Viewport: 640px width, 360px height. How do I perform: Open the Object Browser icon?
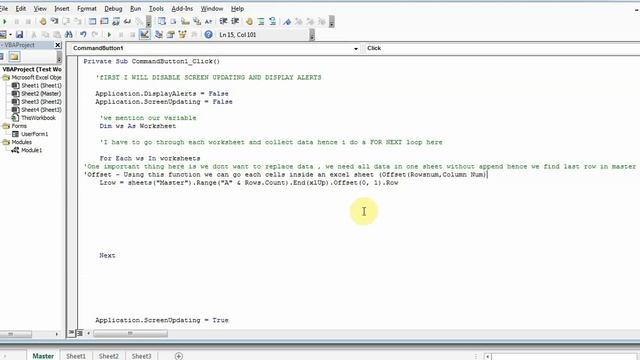pos(182,35)
